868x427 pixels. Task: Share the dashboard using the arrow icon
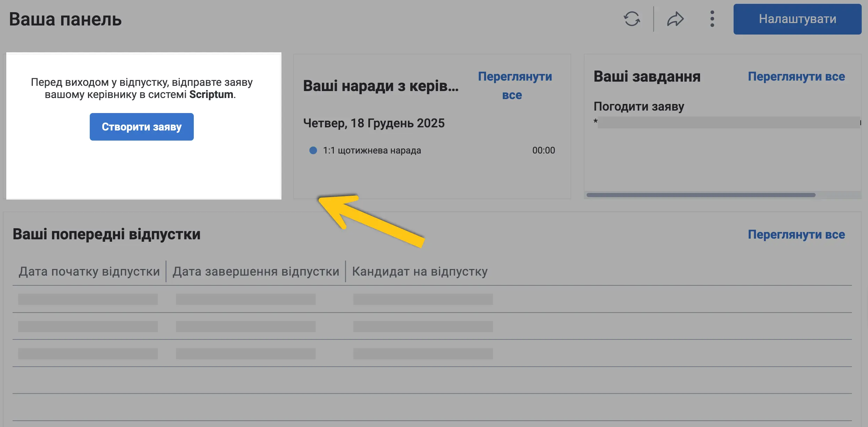[675, 19]
